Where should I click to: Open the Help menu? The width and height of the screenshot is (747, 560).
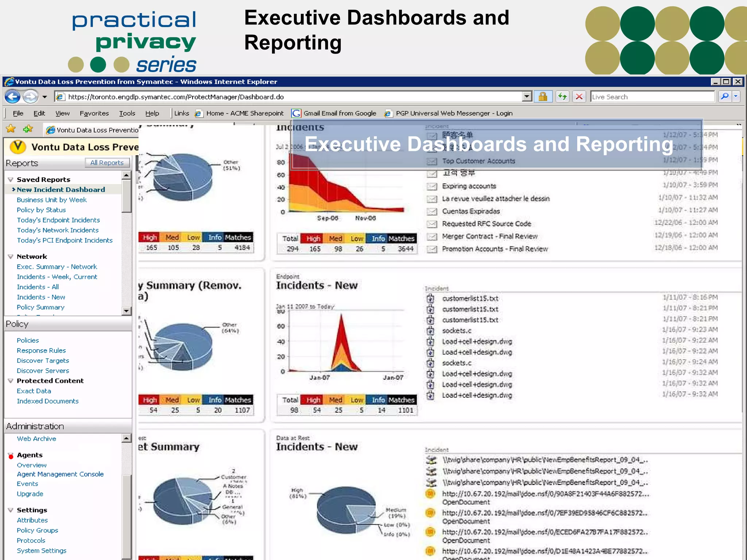point(152,113)
